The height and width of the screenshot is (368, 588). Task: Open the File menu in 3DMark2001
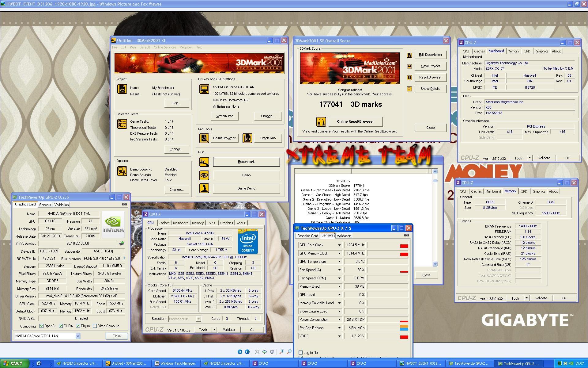pos(115,47)
